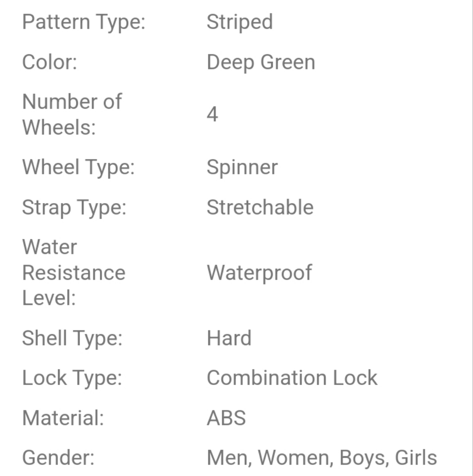The image size is (473, 476).
Task: Click the "Number of Wheels:" label
Action: (x=72, y=114)
